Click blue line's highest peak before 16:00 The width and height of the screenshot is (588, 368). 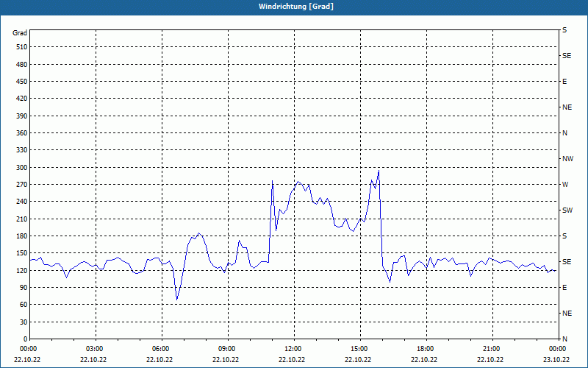pyautogui.click(x=379, y=171)
